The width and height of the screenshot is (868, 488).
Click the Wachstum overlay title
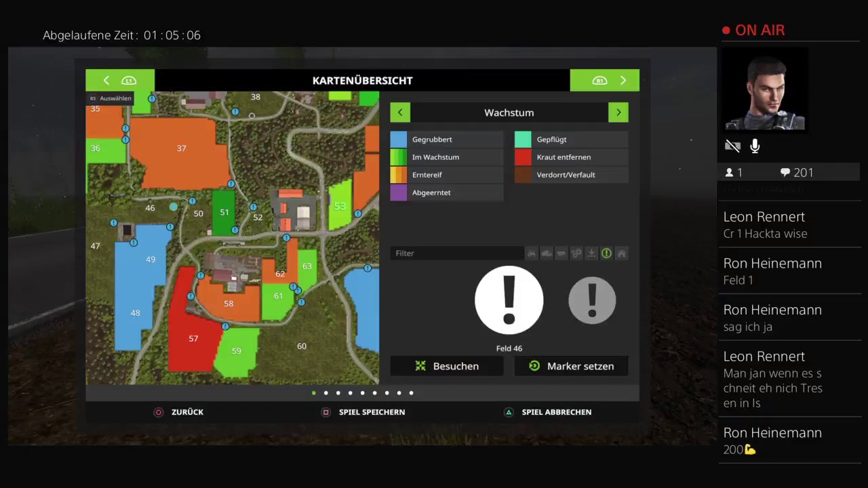coord(509,113)
